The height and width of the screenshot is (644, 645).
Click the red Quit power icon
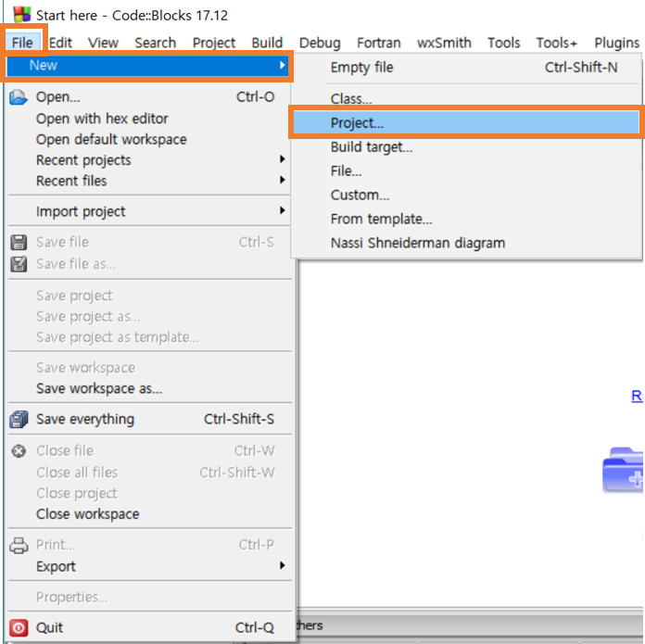click(x=19, y=628)
